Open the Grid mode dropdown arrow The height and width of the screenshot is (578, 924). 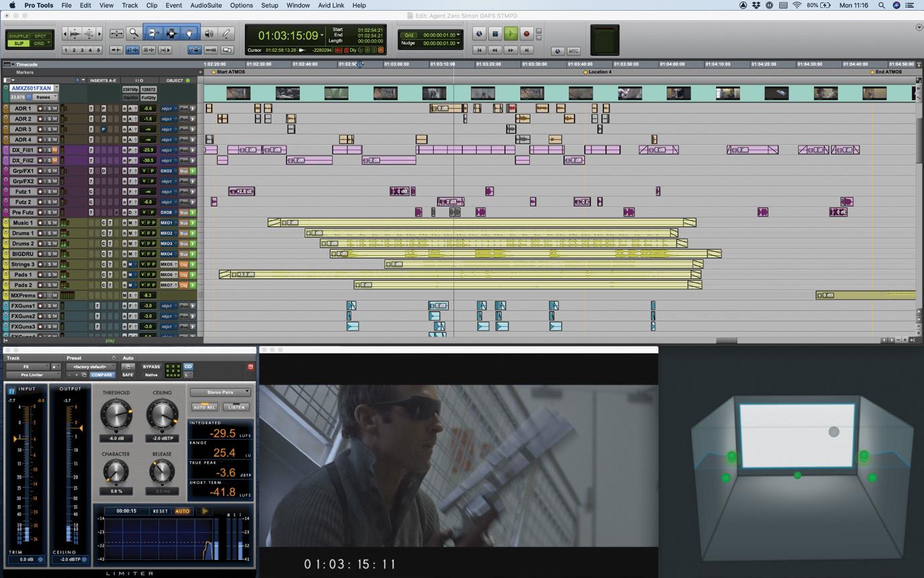[x=49, y=44]
